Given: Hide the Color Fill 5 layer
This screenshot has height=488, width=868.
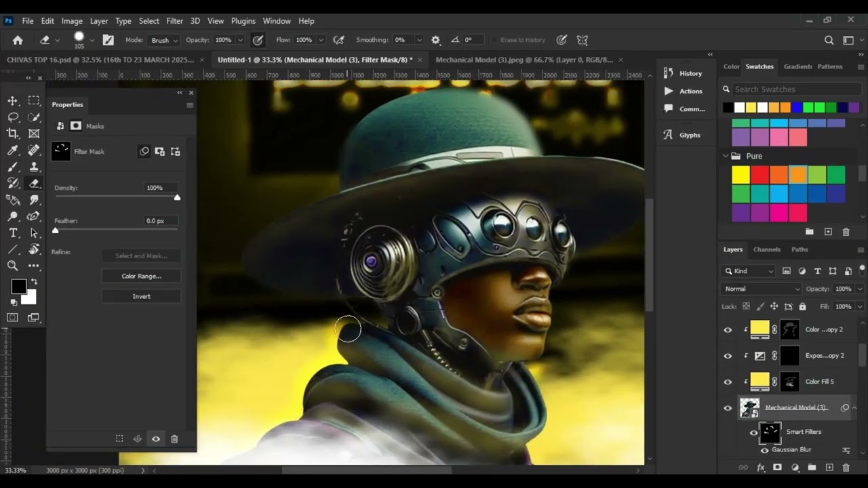Looking at the screenshot, I should coord(728,382).
